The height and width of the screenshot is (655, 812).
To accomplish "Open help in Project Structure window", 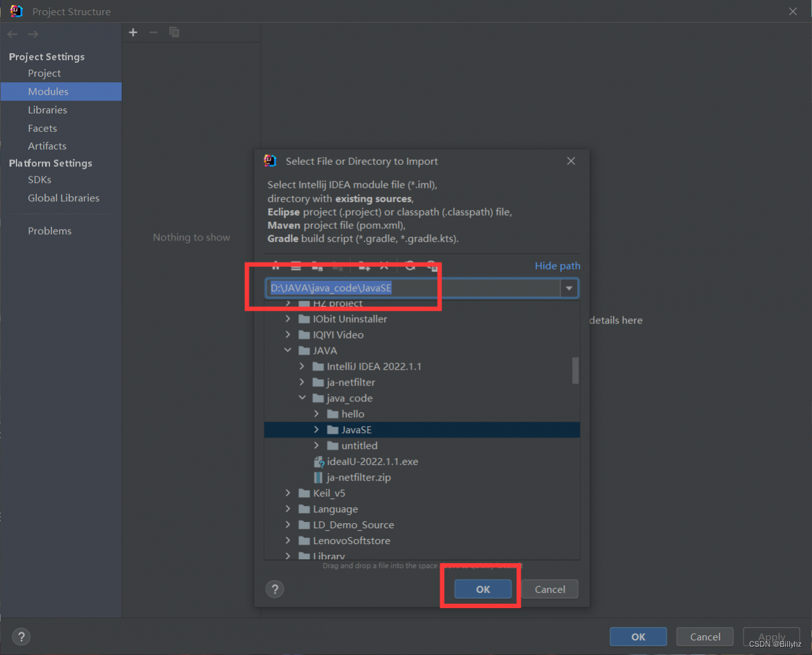I will [x=21, y=637].
